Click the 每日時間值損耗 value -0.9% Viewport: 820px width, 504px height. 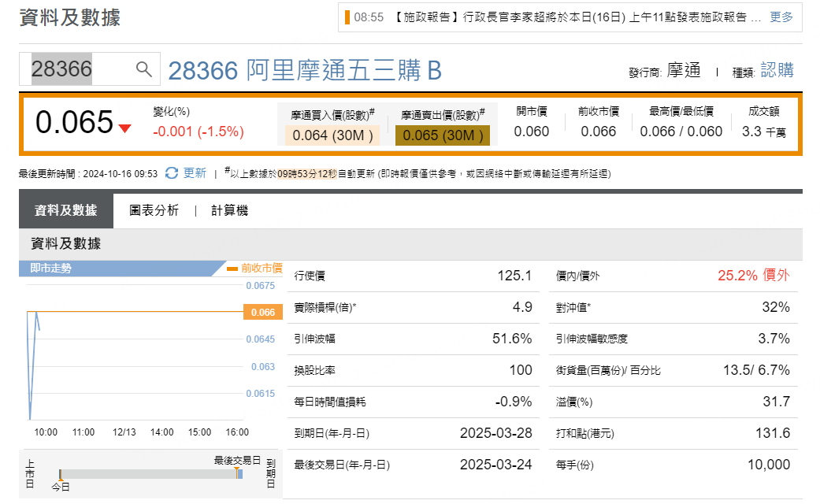[x=513, y=402]
